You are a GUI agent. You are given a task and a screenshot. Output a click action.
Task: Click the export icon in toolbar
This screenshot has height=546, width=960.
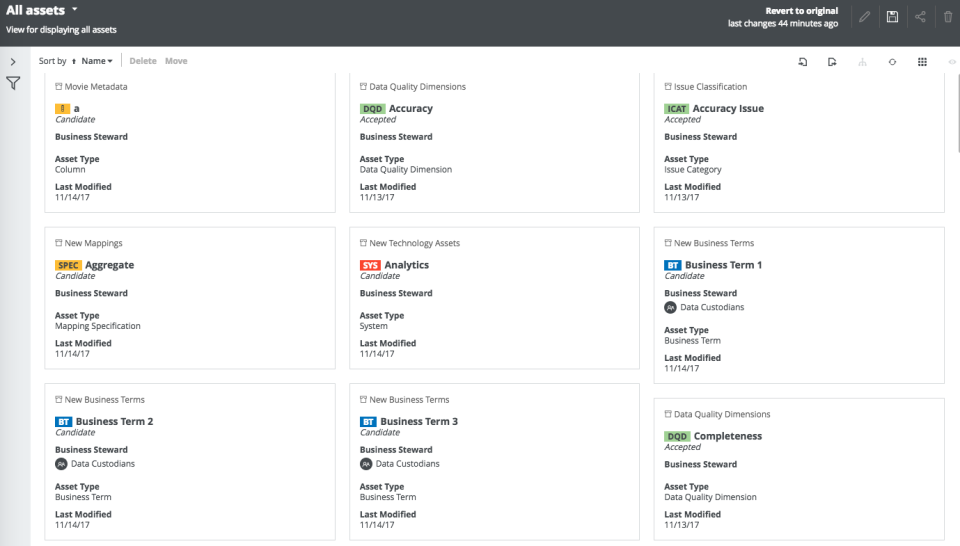point(832,62)
